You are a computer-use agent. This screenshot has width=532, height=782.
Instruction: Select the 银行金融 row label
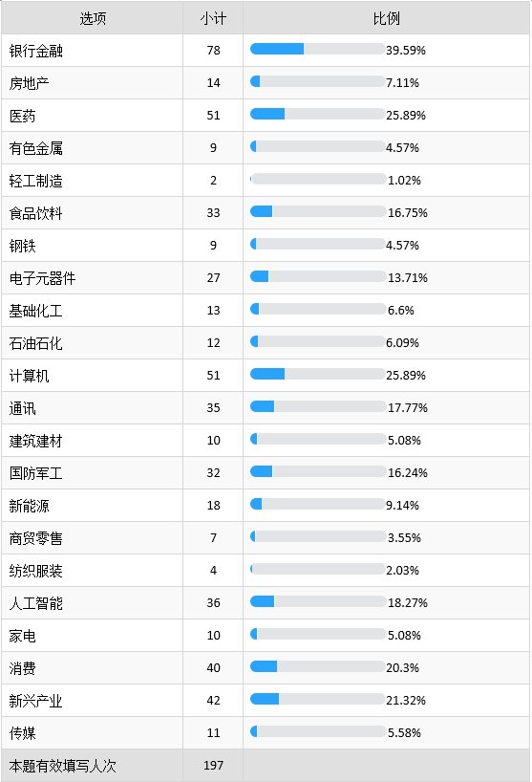pyautogui.click(x=36, y=51)
